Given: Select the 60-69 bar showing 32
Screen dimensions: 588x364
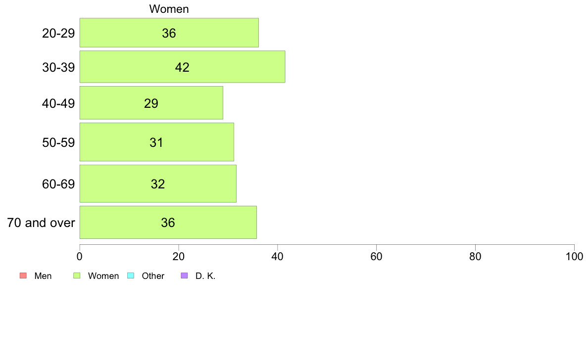Looking at the screenshot, I should click(x=158, y=183).
